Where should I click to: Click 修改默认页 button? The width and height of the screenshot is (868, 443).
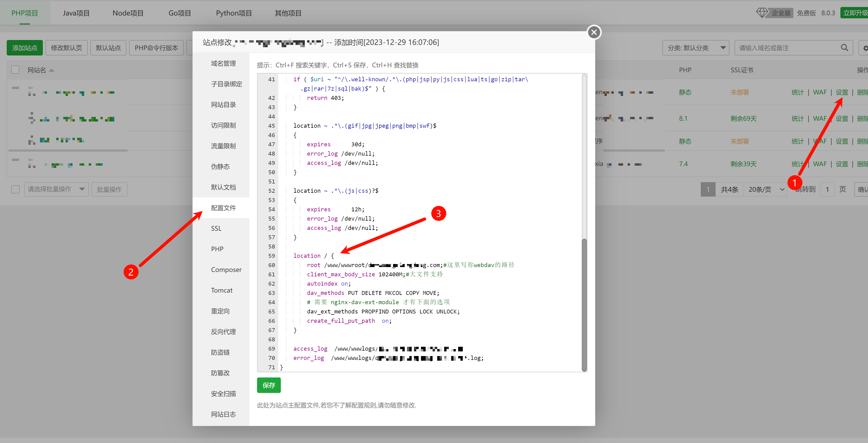tap(66, 48)
